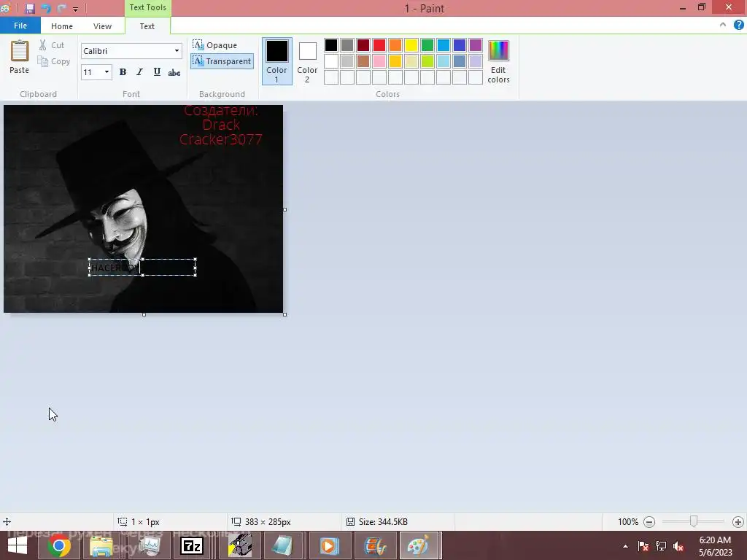Select Color 2 background box

pos(307,61)
